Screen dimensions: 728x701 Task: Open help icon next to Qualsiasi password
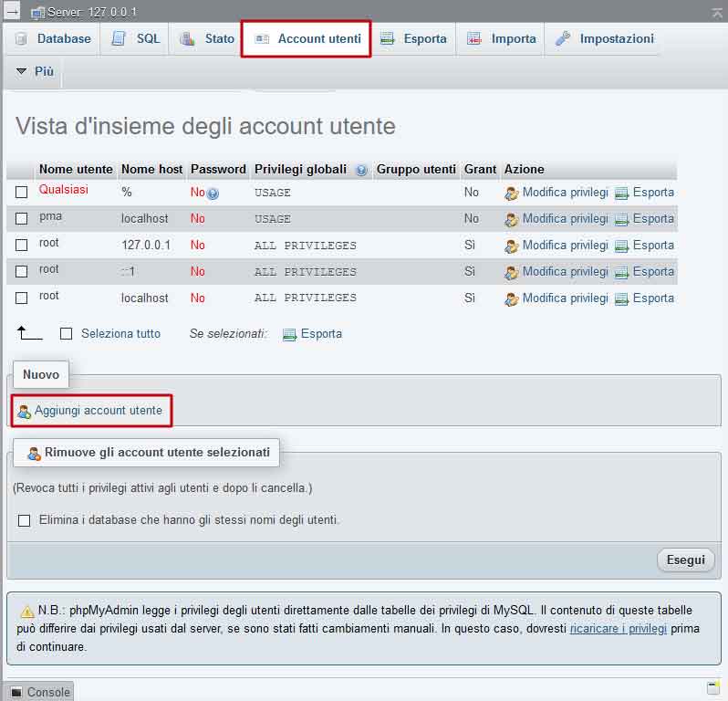pos(213,194)
